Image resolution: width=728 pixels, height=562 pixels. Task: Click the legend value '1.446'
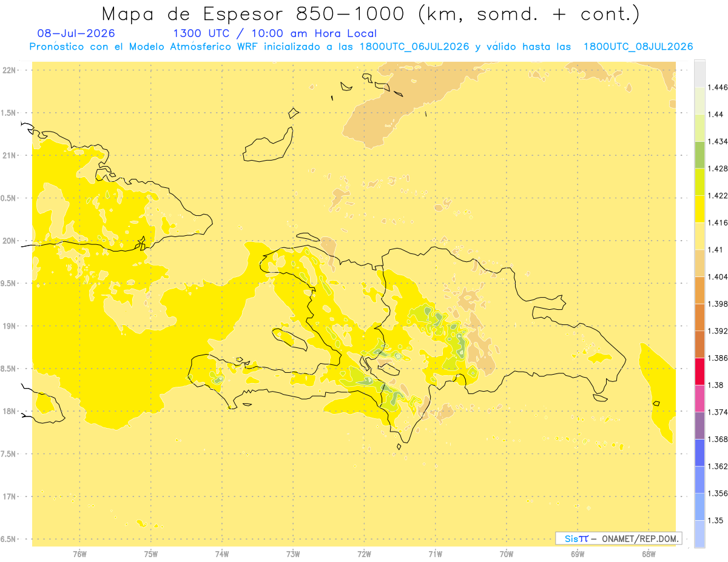tap(717, 87)
